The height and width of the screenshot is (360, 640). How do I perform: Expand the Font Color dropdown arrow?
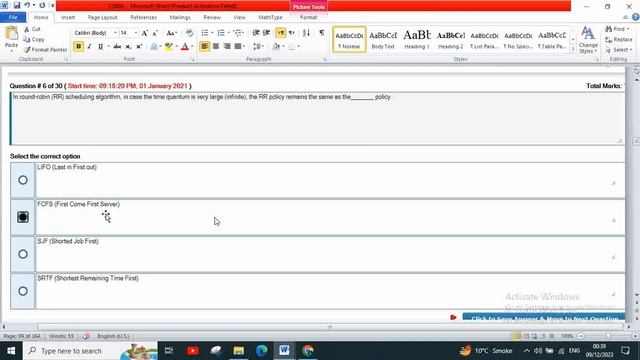click(x=192, y=47)
